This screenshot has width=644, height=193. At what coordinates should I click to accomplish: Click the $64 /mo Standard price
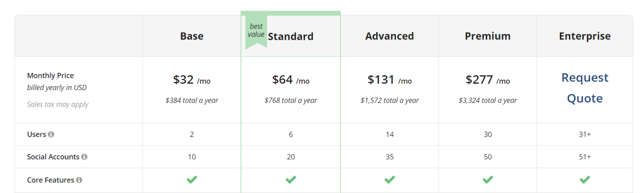point(291,80)
